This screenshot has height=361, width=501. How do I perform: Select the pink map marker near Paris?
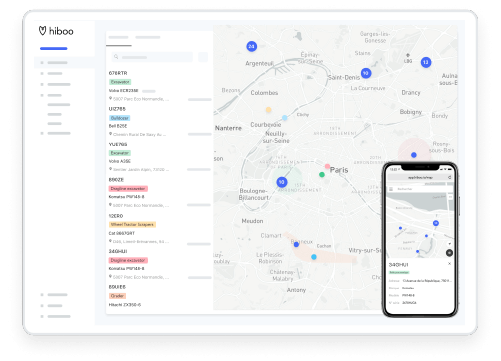[327, 166]
